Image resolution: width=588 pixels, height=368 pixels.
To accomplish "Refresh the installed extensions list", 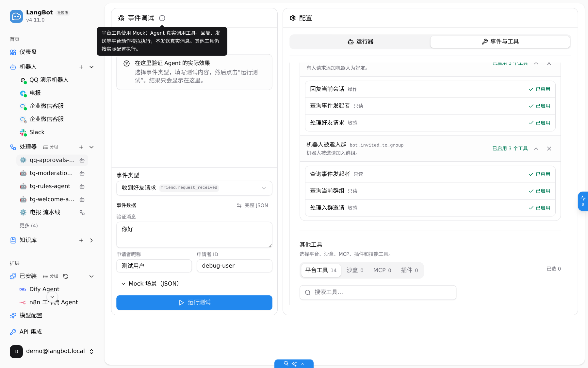I will (66, 276).
